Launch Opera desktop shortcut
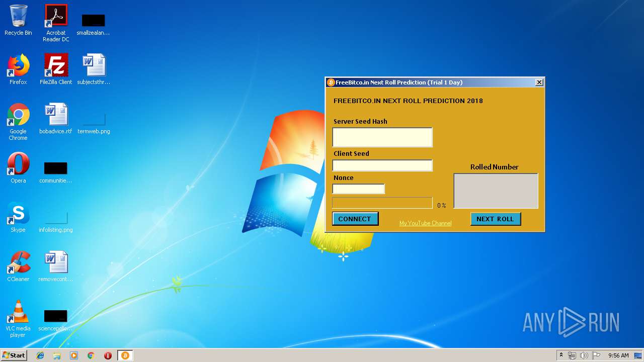 pos(18,168)
